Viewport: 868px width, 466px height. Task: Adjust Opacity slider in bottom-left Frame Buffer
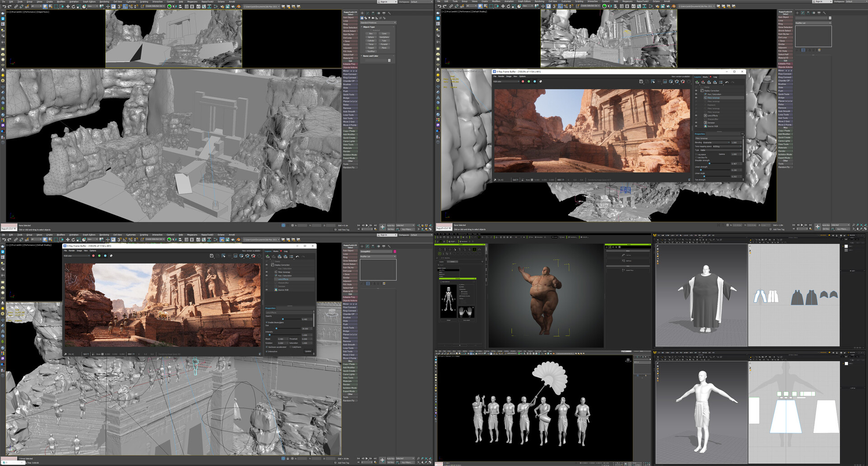[283, 319]
